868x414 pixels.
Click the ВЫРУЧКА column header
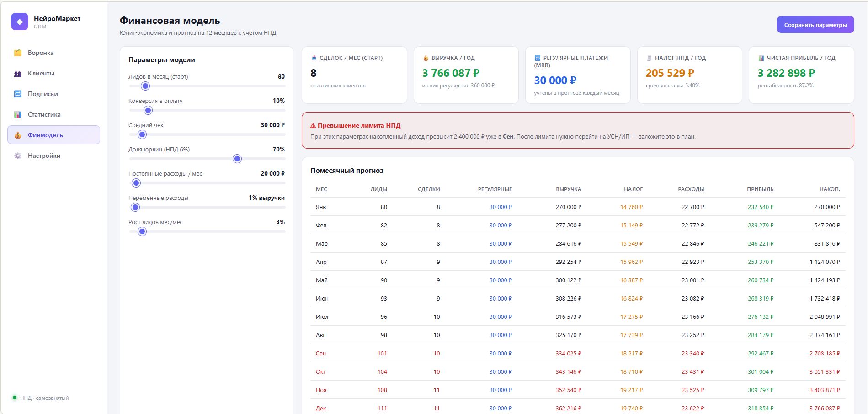pos(569,189)
